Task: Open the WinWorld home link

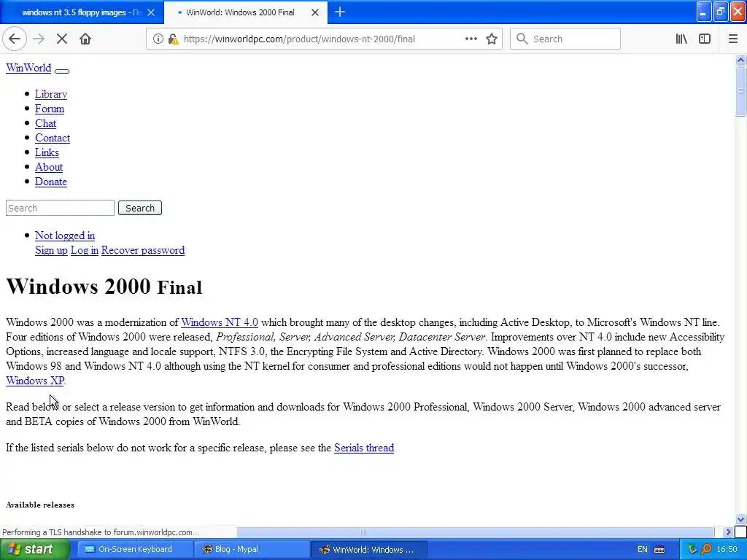Action: coord(28,68)
